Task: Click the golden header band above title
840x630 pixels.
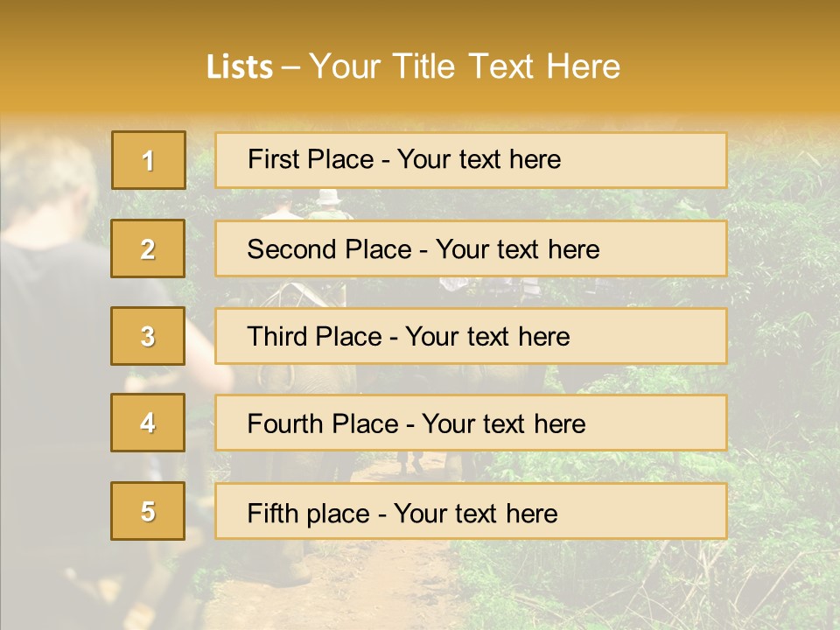Action: [x=420, y=19]
